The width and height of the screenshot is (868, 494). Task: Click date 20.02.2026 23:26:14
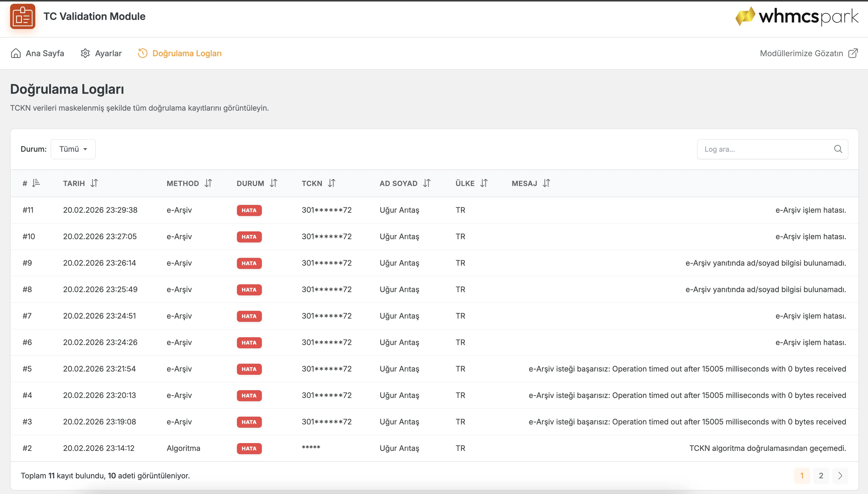tap(99, 263)
